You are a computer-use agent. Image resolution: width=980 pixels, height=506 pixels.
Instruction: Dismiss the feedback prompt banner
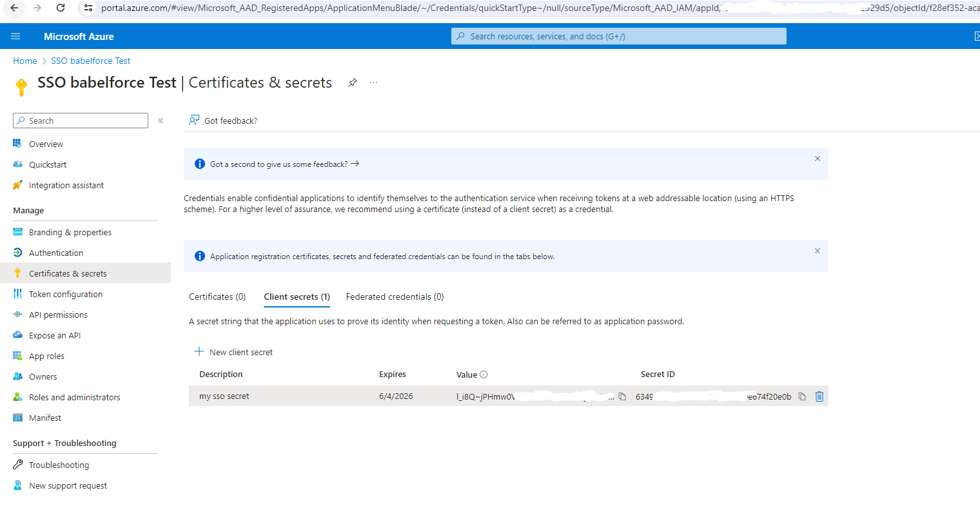(x=818, y=159)
